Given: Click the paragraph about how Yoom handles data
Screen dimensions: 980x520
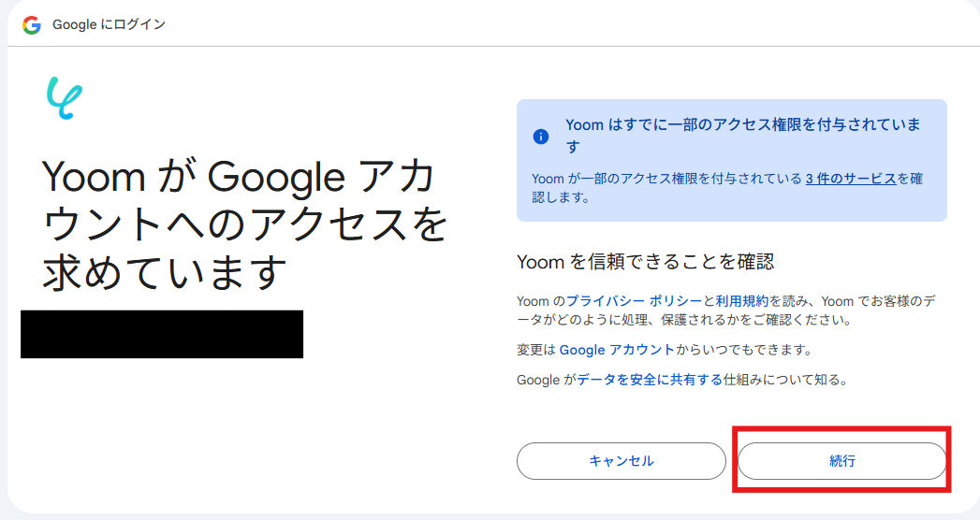Looking at the screenshot, I should (730, 320).
